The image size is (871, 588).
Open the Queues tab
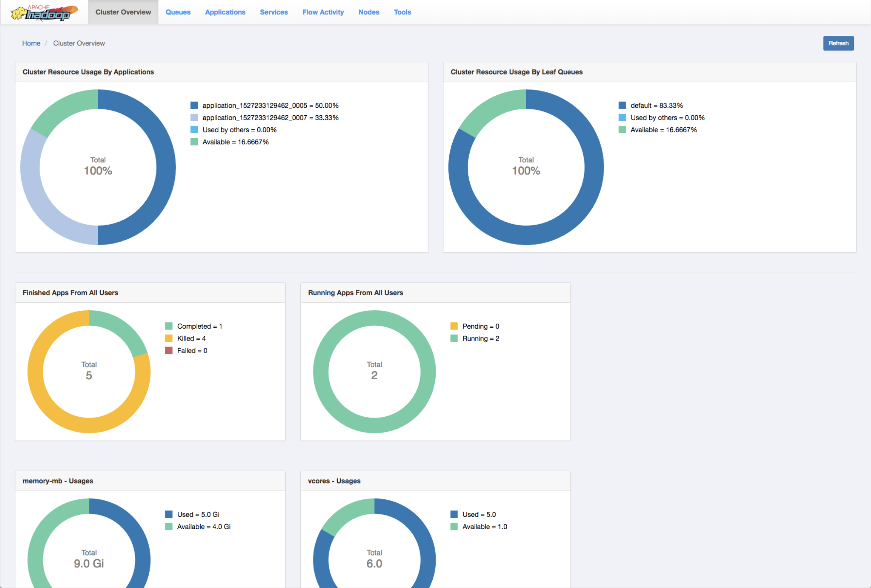(x=178, y=12)
